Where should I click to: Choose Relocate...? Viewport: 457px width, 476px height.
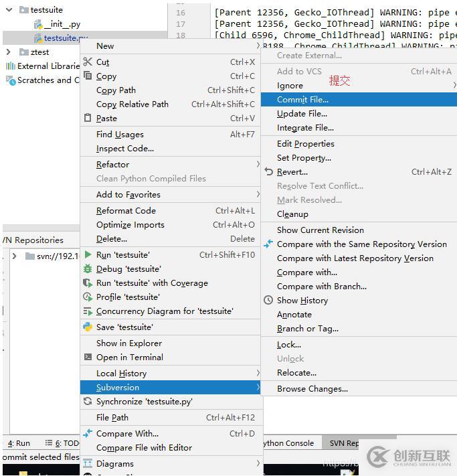coord(359,372)
